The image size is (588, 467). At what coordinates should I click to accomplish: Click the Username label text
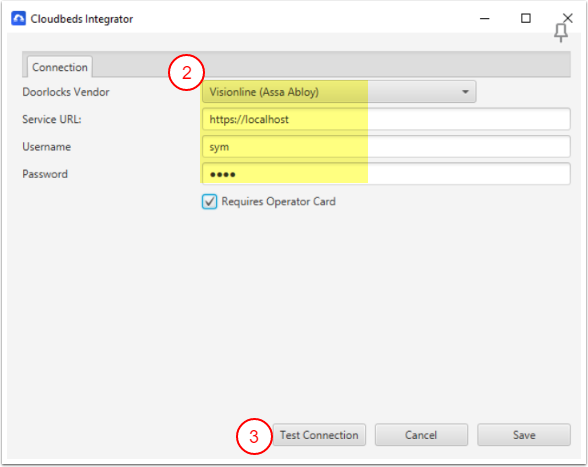(x=46, y=147)
